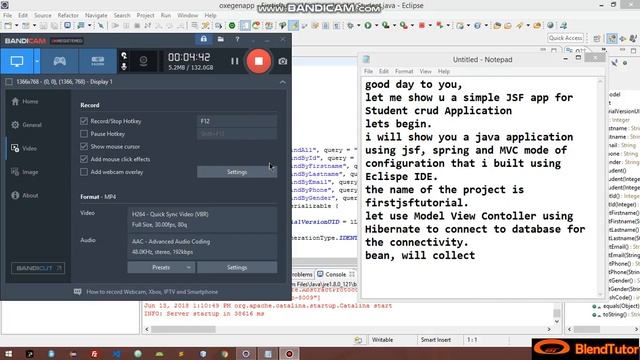Image resolution: width=640 pixels, height=360 pixels.
Task: Toggle Bandicam microphone icon
Action: (124, 66)
